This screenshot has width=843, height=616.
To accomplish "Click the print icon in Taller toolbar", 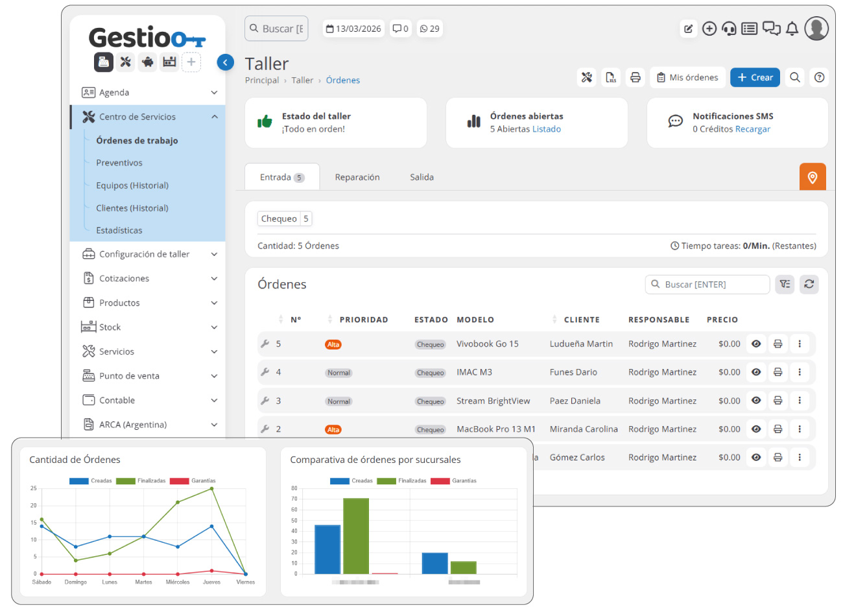I will (635, 77).
